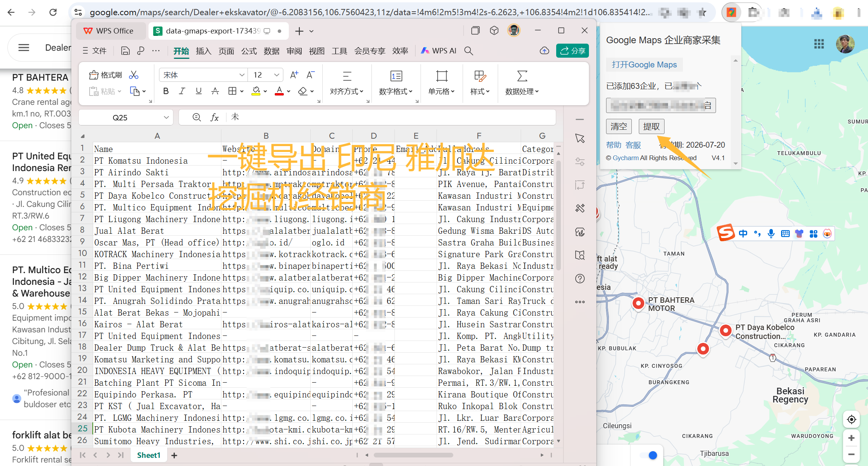Expand the 对齐方式 alignment dropdown
The width and height of the screenshot is (868, 466).
point(346,92)
